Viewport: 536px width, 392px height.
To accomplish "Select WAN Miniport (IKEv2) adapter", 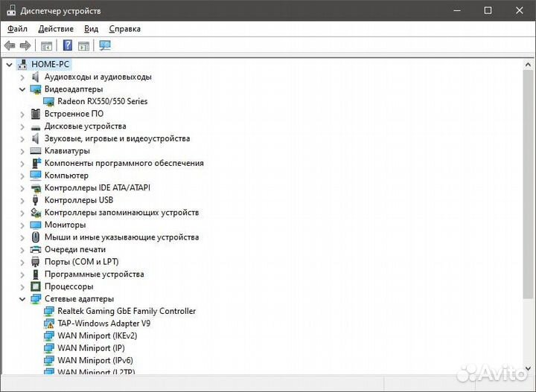I will pos(97,335).
